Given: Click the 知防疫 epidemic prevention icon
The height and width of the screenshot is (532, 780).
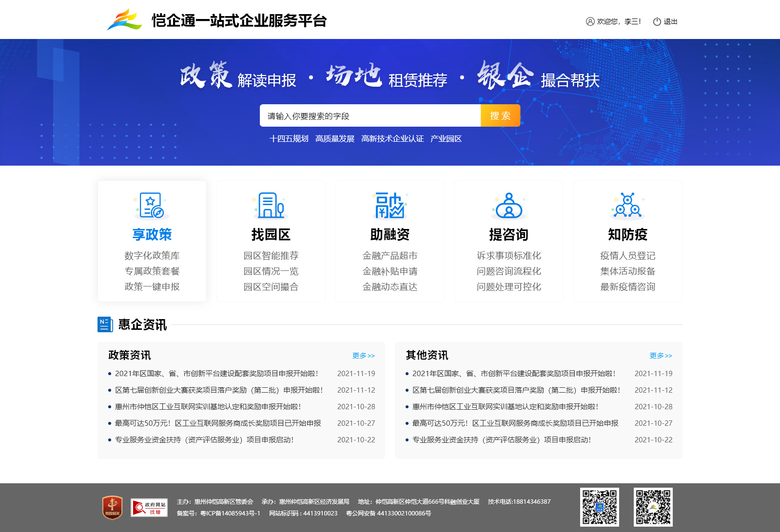Looking at the screenshot, I should coord(627,206).
